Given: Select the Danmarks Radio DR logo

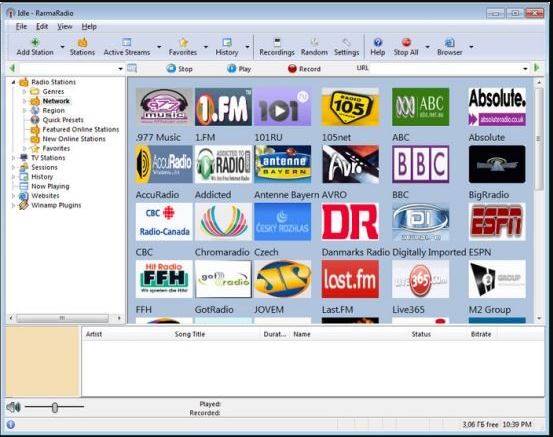Looking at the screenshot, I should pyautogui.click(x=350, y=221).
